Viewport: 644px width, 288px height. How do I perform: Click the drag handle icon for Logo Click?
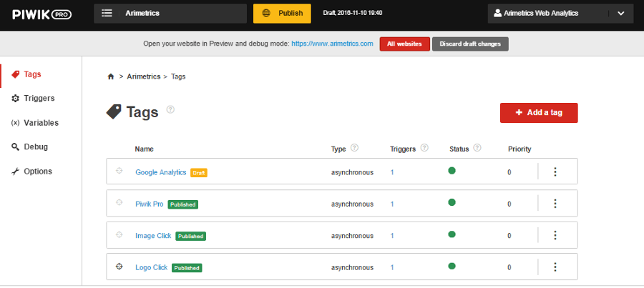point(119,267)
